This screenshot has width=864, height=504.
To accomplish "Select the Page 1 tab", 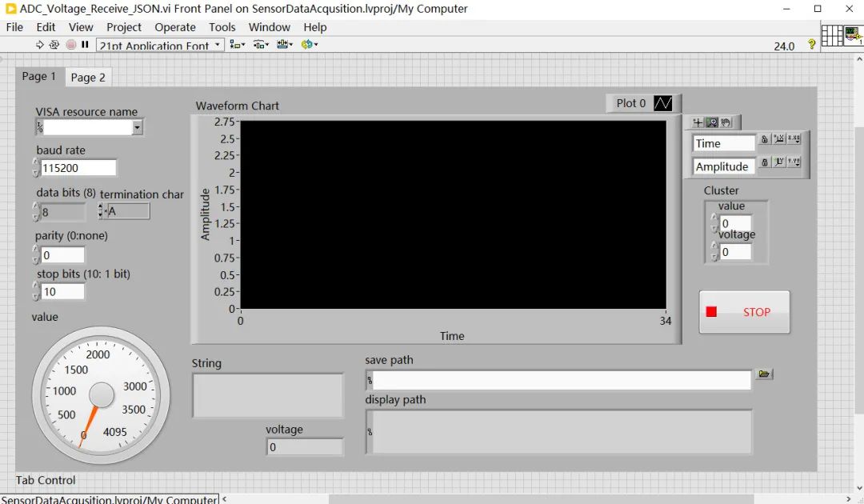I will (x=39, y=77).
